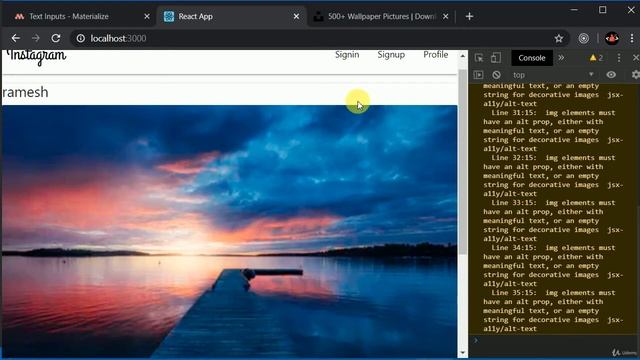
Task: Open the Profile link
Action: pos(436,55)
